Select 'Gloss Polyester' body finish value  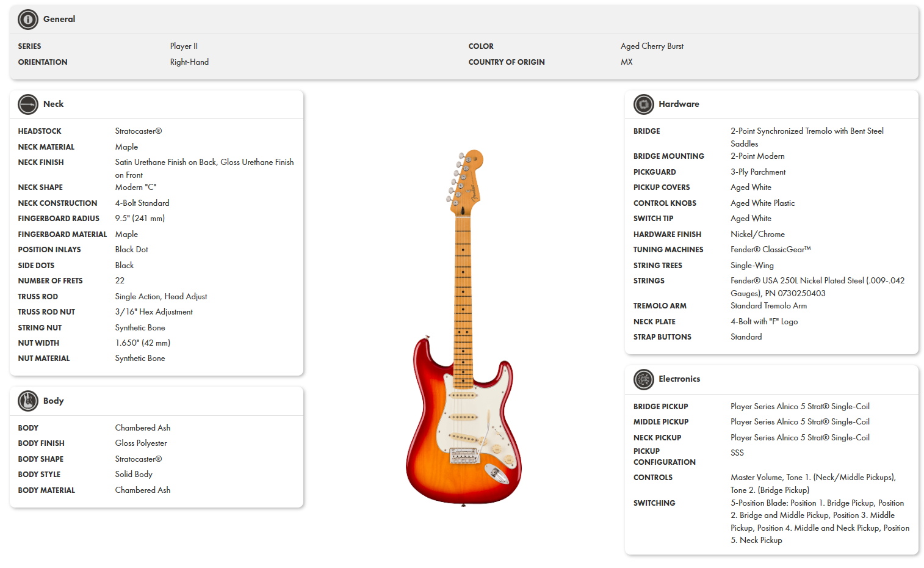[x=141, y=443]
